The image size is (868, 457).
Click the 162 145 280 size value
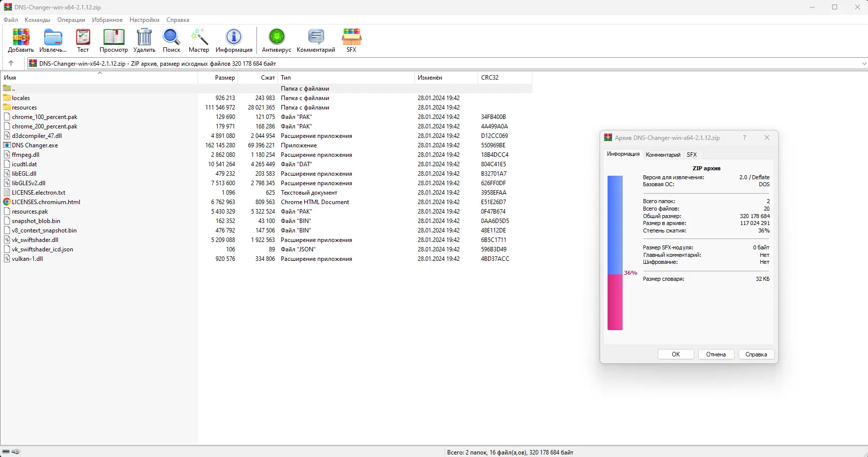coord(220,145)
